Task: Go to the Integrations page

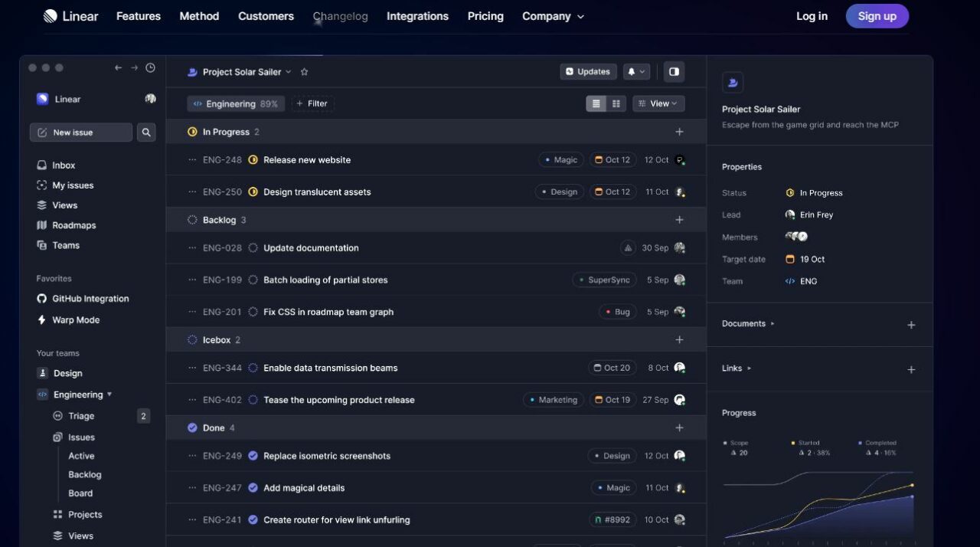Action: point(417,16)
